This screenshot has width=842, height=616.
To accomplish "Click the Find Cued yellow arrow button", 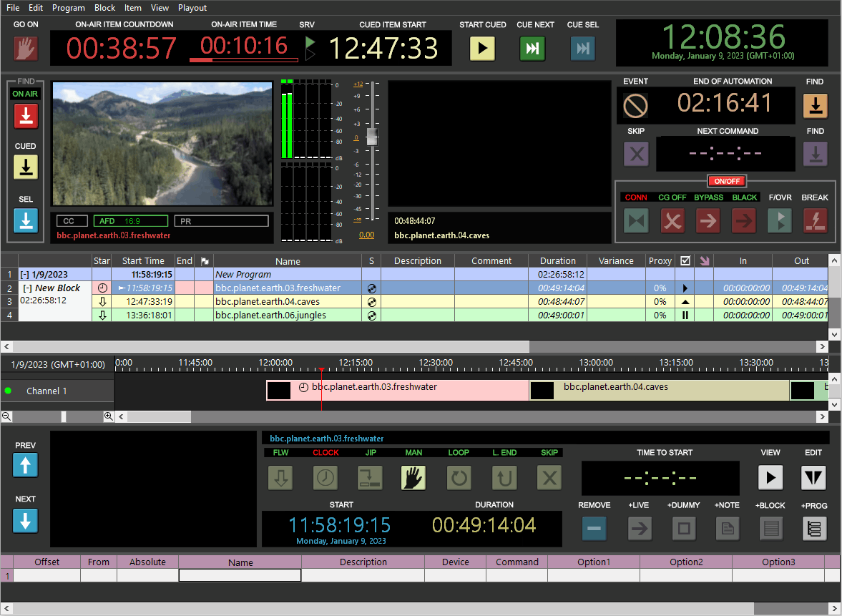I will click(26, 167).
